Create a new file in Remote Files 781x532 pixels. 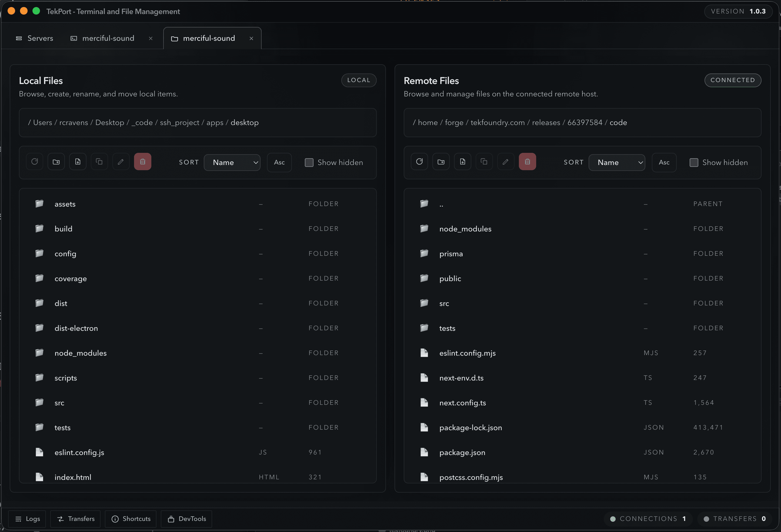point(462,161)
